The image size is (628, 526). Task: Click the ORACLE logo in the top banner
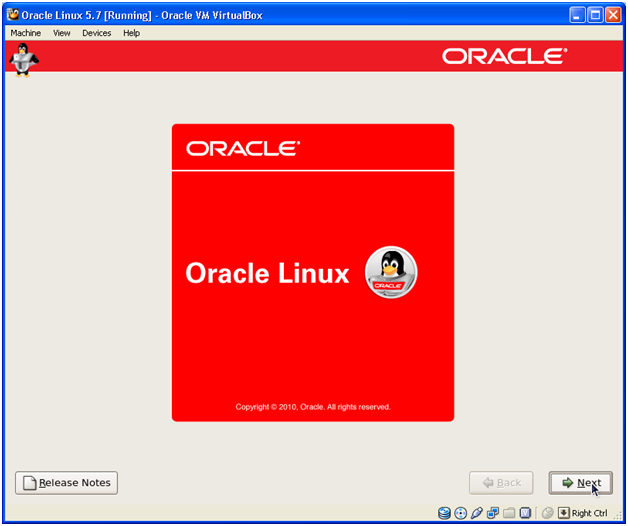(504, 56)
